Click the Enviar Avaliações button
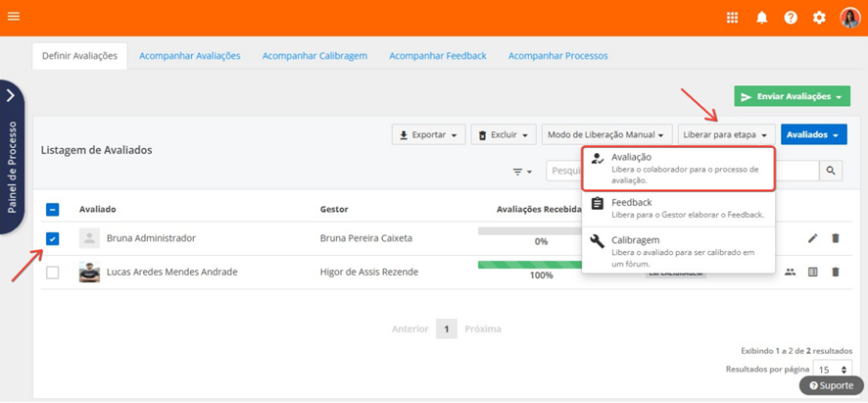This screenshot has height=403, width=868. [x=792, y=97]
